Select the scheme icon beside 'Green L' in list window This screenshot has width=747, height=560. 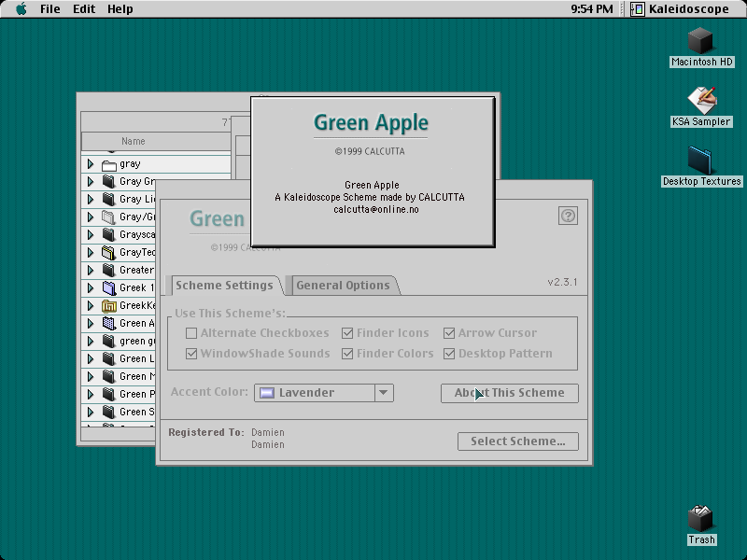109,358
